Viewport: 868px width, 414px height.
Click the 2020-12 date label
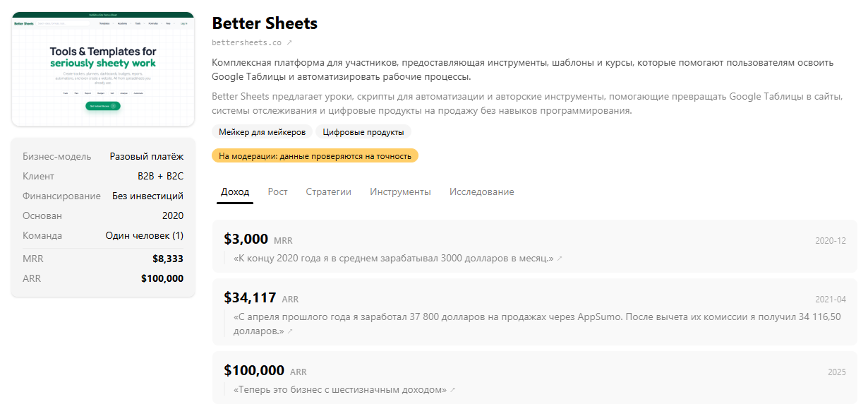pos(831,241)
